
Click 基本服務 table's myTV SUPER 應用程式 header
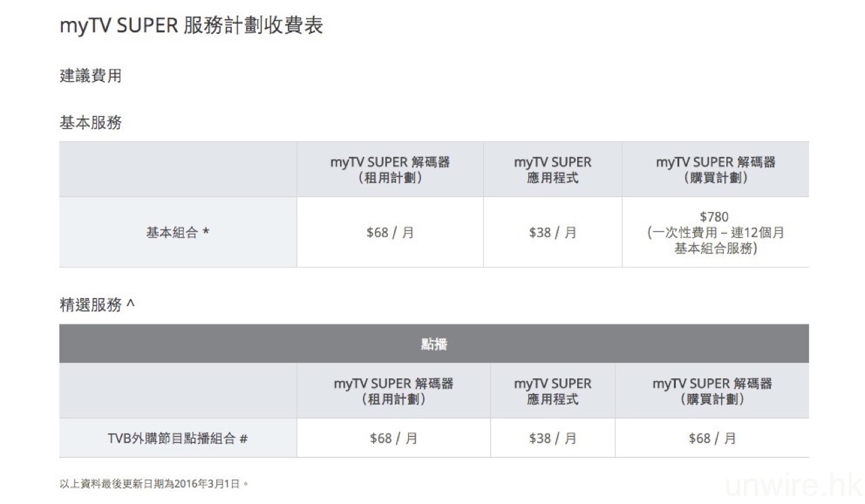(x=552, y=170)
